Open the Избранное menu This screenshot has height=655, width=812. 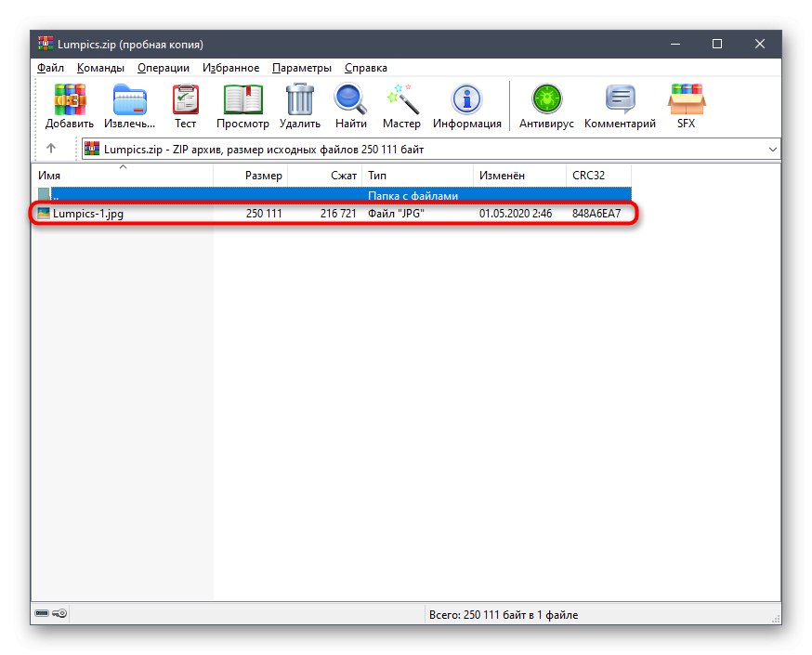230,68
